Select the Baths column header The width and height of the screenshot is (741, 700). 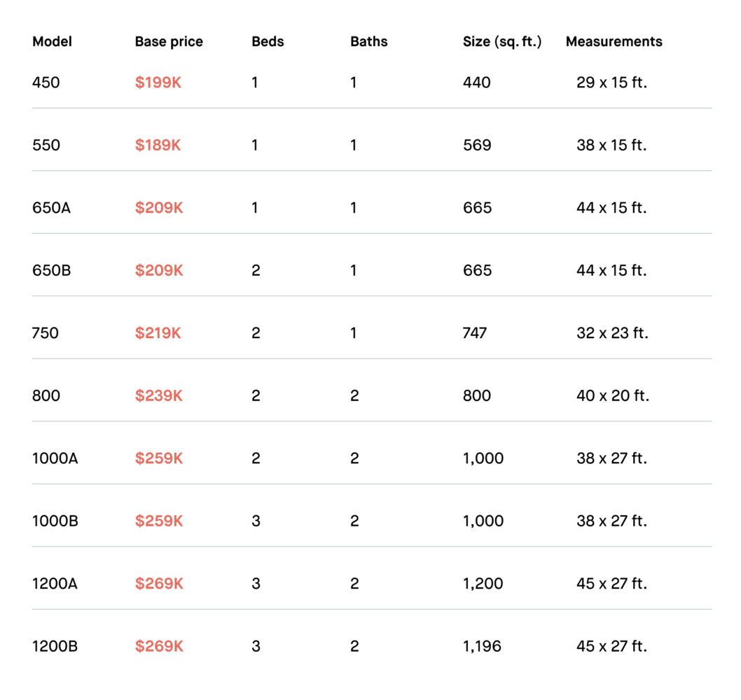pos(368,41)
